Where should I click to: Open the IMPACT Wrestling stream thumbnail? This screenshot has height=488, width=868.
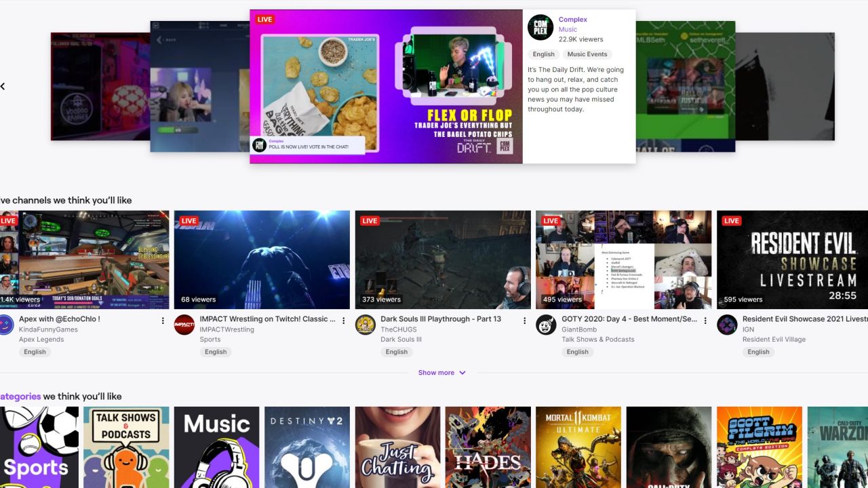pyautogui.click(x=262, y=260)
